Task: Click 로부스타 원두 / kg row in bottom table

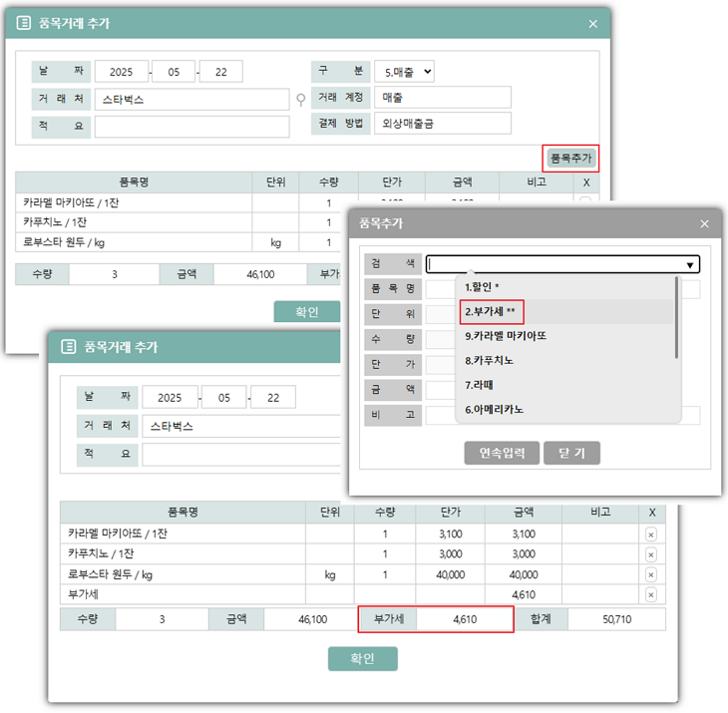Action: click(x=363, y=574)
